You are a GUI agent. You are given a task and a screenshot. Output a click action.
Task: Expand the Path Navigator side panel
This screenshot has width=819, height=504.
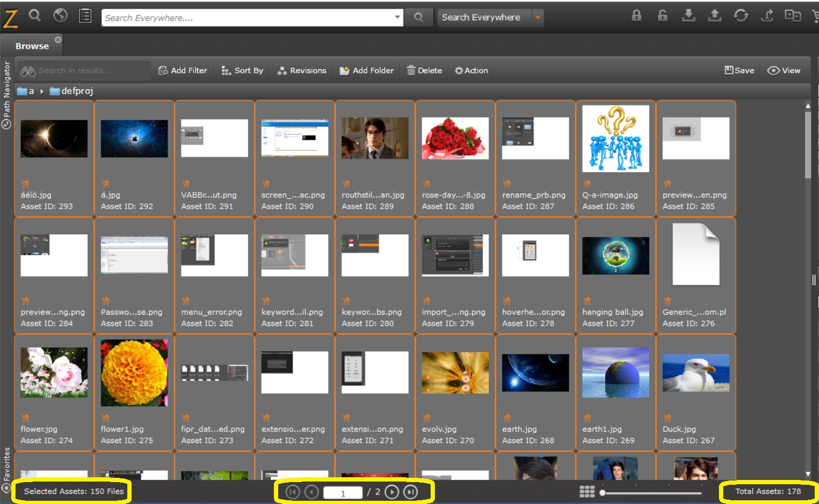[6, 95]
